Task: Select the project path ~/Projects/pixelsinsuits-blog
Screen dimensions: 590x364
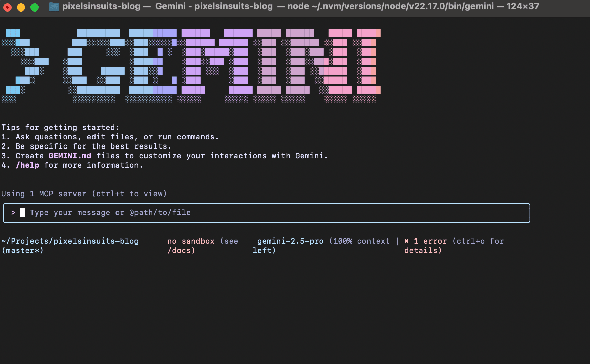Action: click(70, 241)
